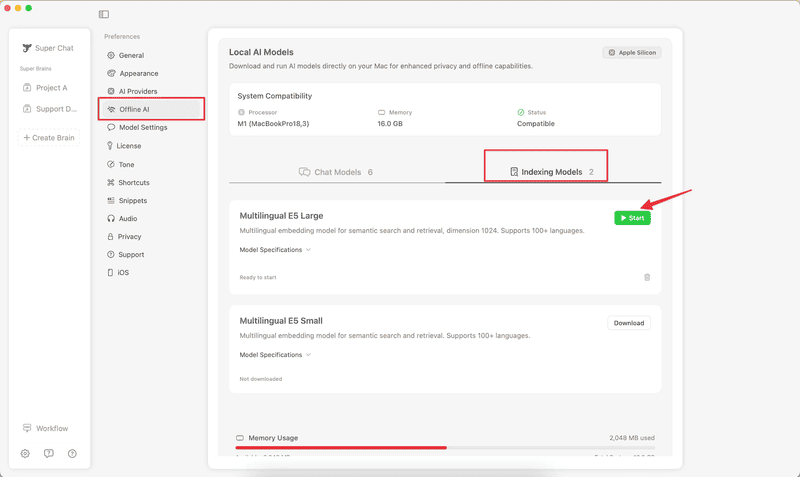The height and width of the screenshot is (477, 800).
Task: Click the feedback speech bubble icon
Action: pos(49,453)
